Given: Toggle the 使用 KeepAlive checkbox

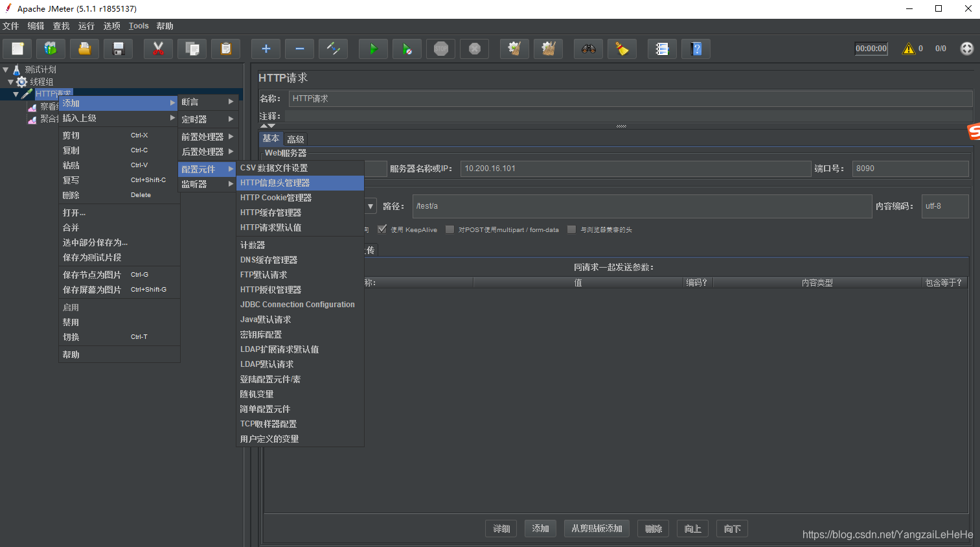Looking at the screenshot, I should tap(382, 229).
